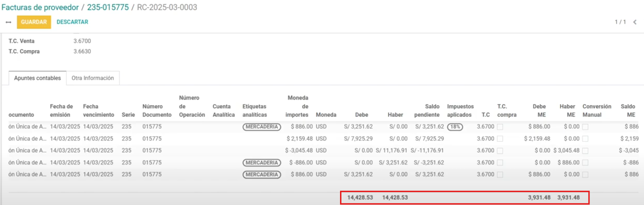Click MERCADERIA tag in the $-886.00 row

point(262,163)
